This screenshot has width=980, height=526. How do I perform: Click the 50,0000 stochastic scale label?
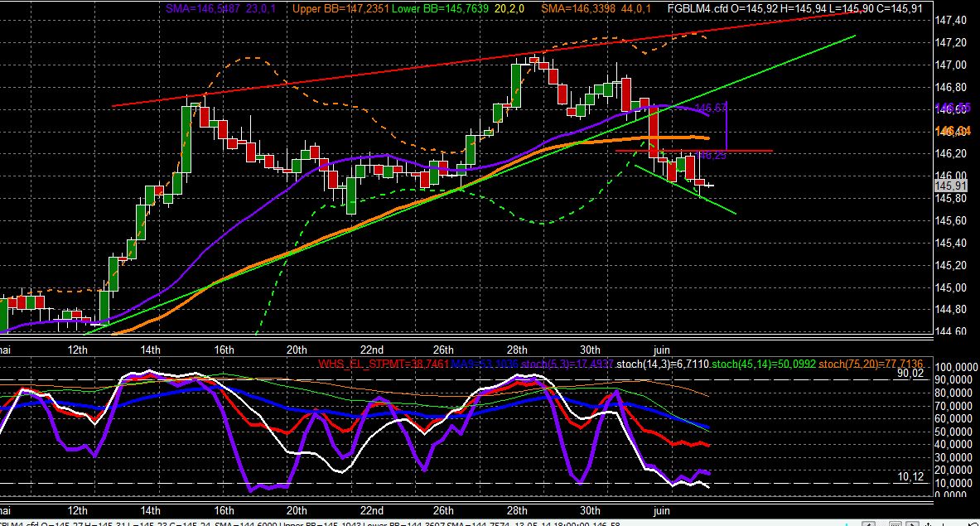click(953, 432)
